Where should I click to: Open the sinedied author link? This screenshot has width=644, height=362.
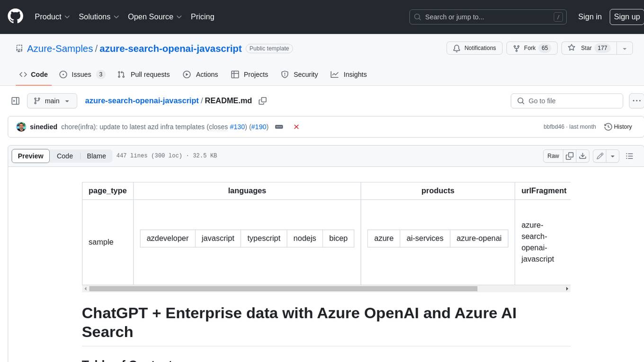[x=44, y=127]
